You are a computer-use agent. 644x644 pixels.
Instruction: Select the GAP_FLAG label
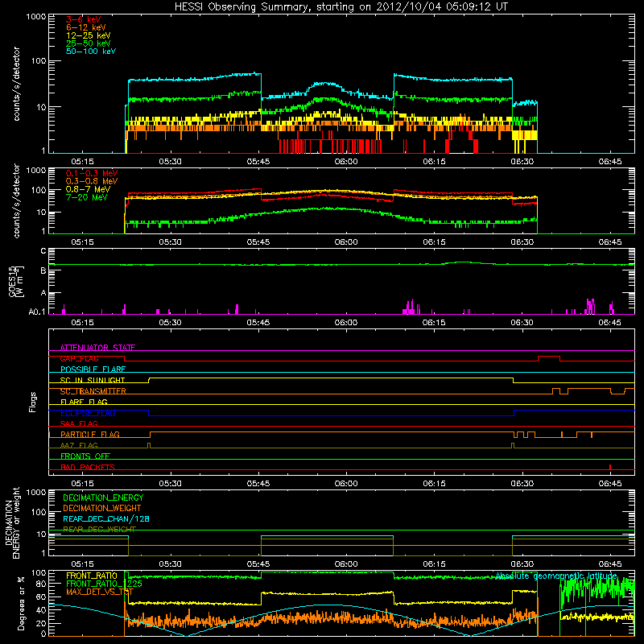79,358
